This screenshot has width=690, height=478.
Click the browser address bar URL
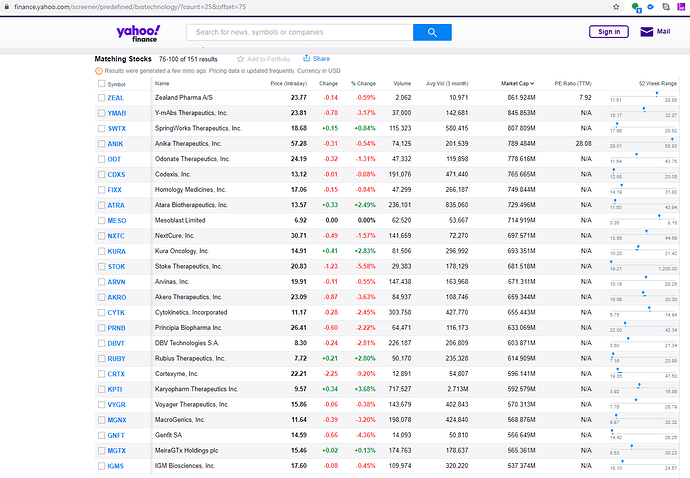(130, 7)
